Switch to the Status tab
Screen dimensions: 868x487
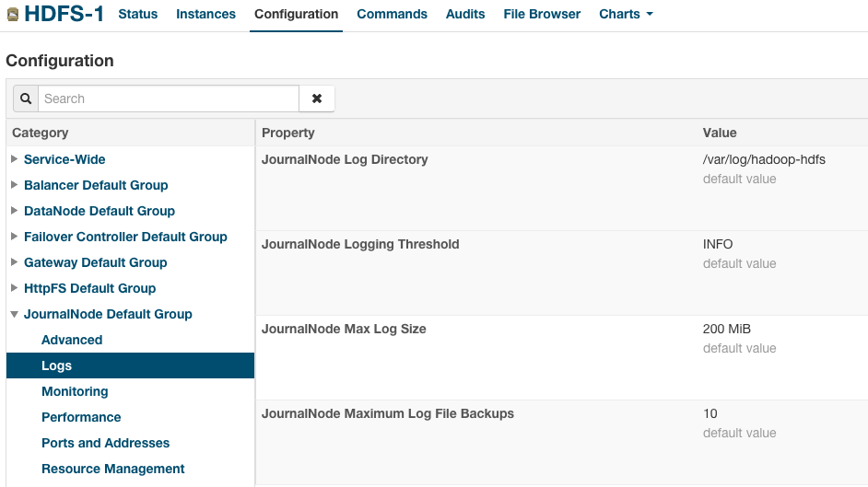[x=138, y=15]
